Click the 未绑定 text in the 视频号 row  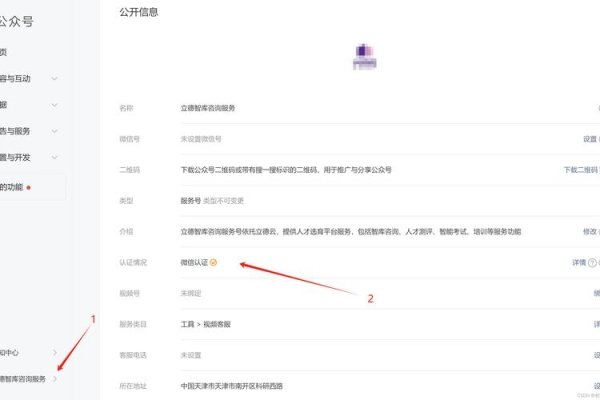pyautogui.click(x=191, y=293)
